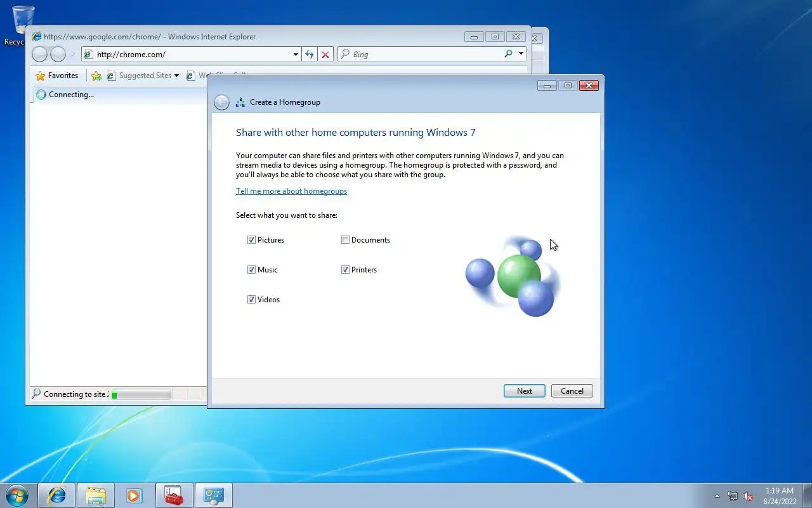Image resolution: width=812 pixels, height=508 pixels.
Task: Open recent pages dropdown arrow
Action: click(x=72, y=55)
